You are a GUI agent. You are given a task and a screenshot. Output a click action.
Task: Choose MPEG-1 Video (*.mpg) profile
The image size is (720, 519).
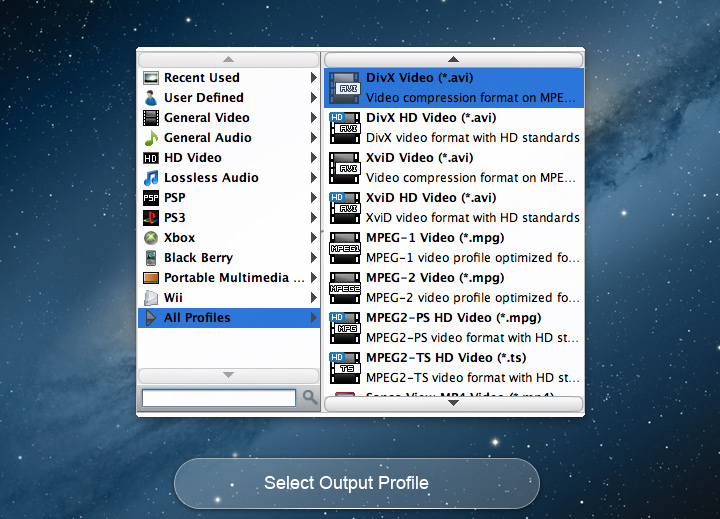click(454, 248)
